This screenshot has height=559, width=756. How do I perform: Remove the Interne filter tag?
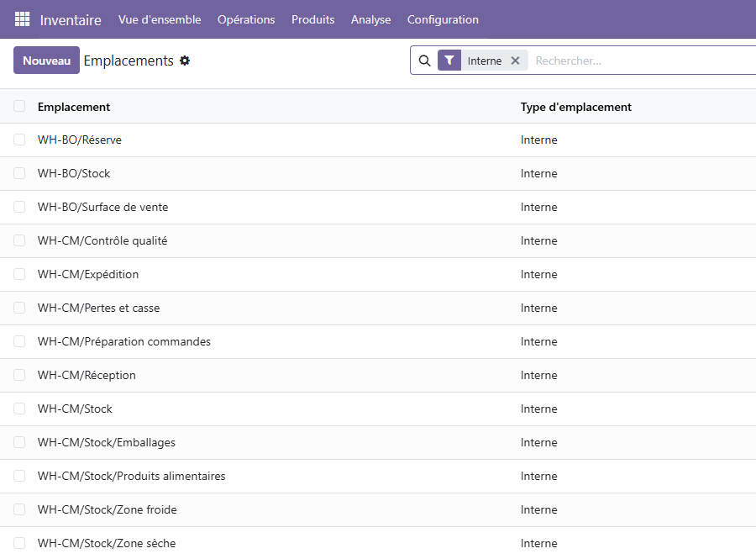tap(516, 61)
